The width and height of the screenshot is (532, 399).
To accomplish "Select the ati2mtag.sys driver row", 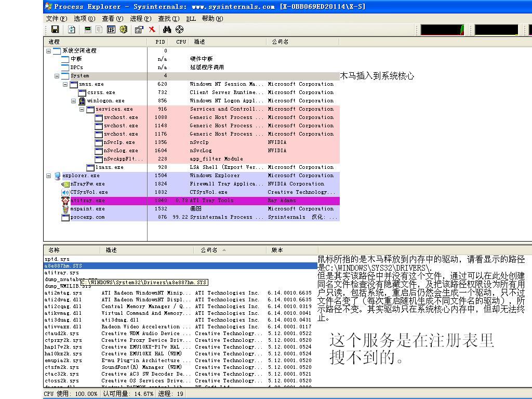I will pos(180,293).
